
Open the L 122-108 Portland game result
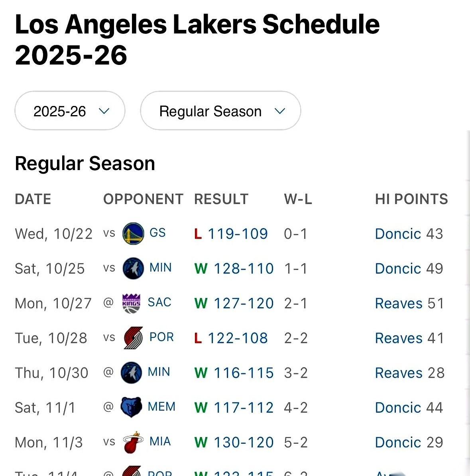[238, 338]
